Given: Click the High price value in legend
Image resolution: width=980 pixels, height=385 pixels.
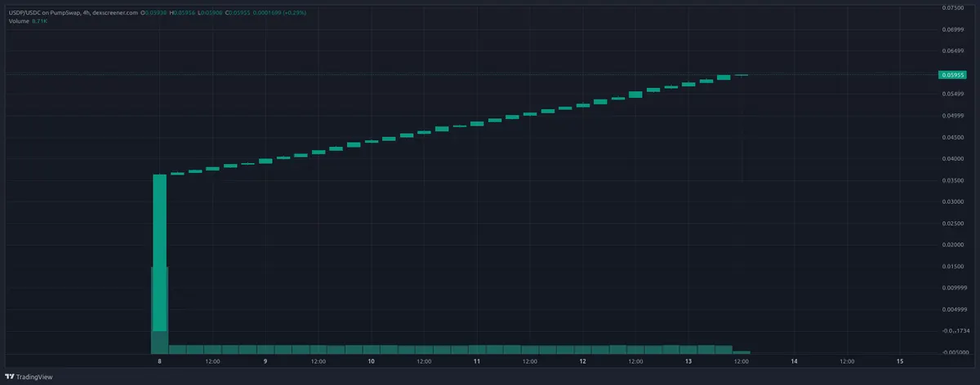Looking at the screenshot, I should (185, 13).
